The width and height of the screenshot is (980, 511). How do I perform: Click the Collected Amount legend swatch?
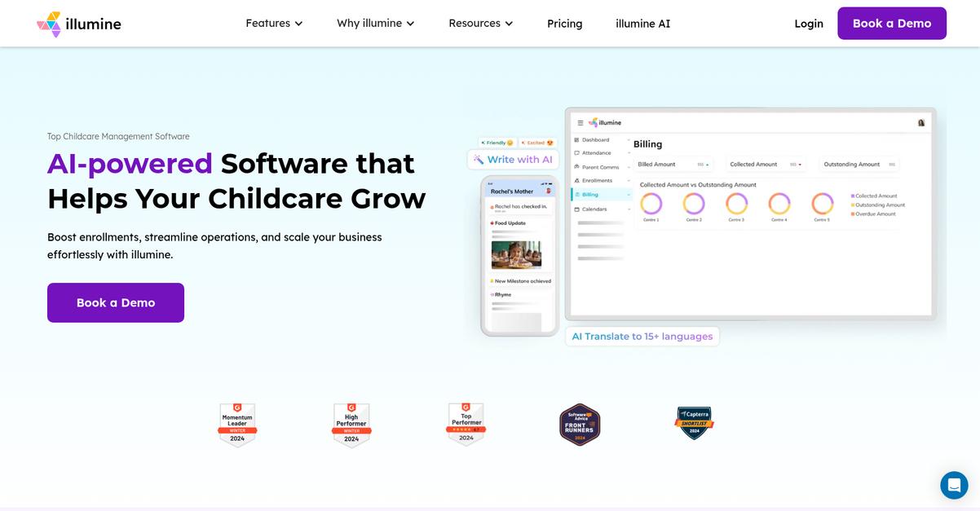[x=853, y=196]
